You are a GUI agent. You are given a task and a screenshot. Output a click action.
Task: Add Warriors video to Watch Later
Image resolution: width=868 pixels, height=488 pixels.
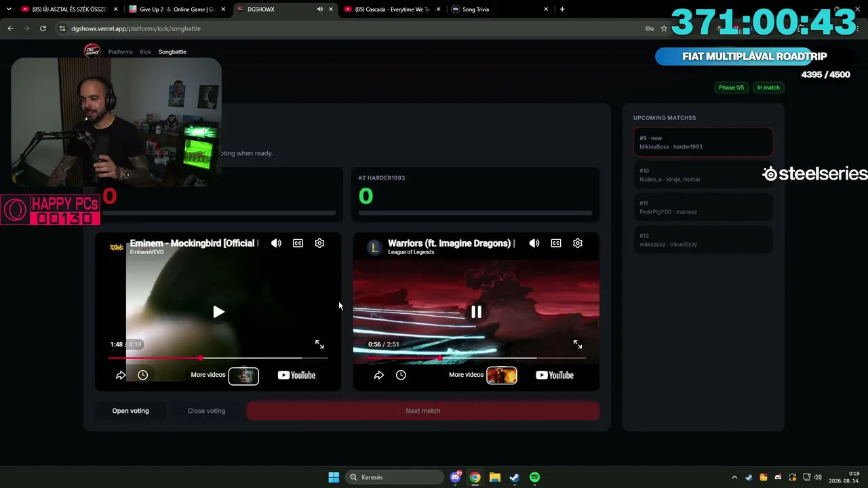click(401, 375)
